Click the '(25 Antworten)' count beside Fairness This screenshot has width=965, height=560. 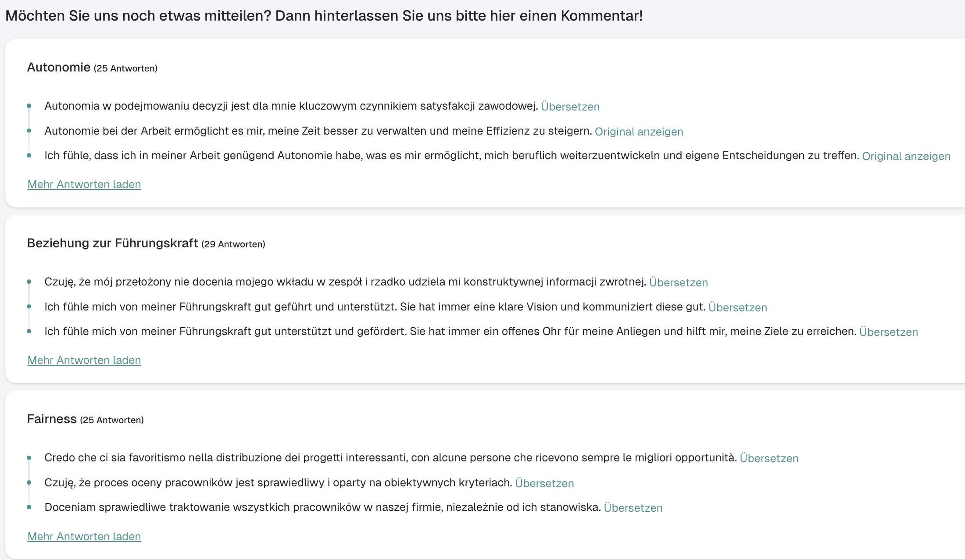point(112,420)
